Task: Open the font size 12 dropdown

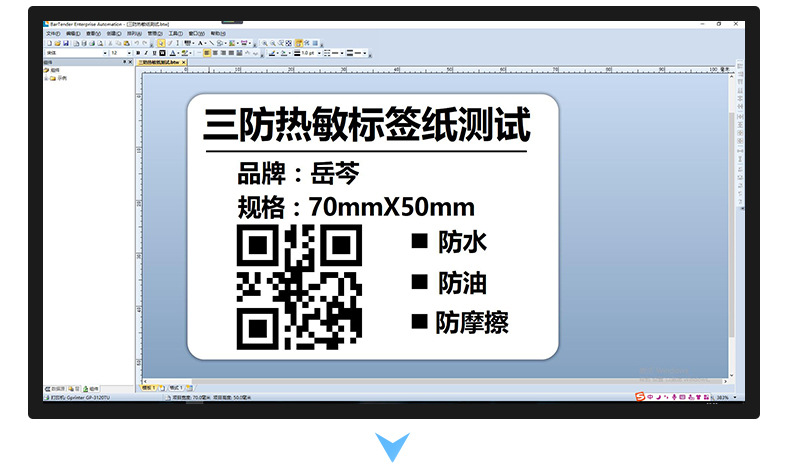Action: coord(129,53)
